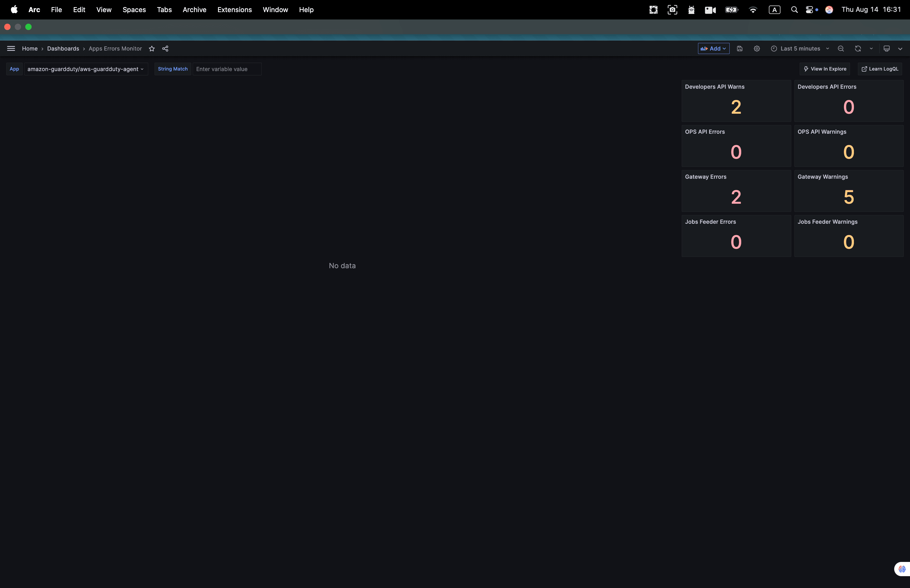The width and height of the screenshot is (910, 588).
Task: Open the screen capture icon in menu bar
Action: point(672,9)
